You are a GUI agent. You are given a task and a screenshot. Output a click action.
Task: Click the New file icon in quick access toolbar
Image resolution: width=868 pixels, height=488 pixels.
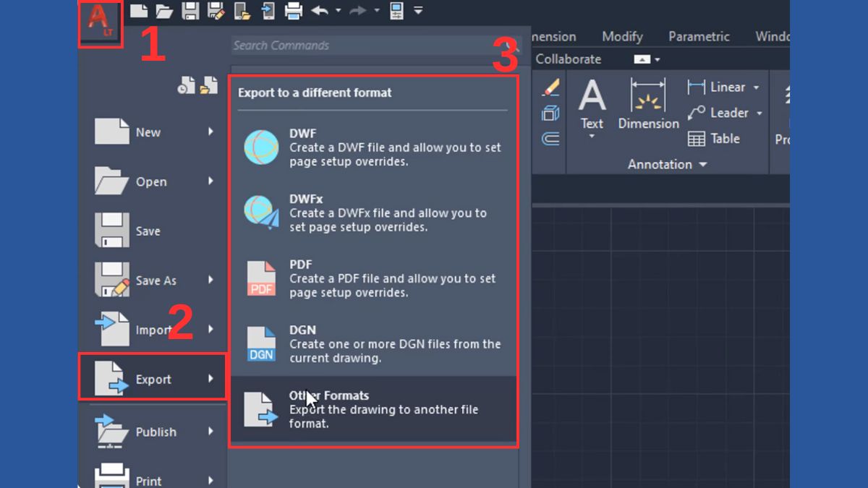tap(138, 11)
